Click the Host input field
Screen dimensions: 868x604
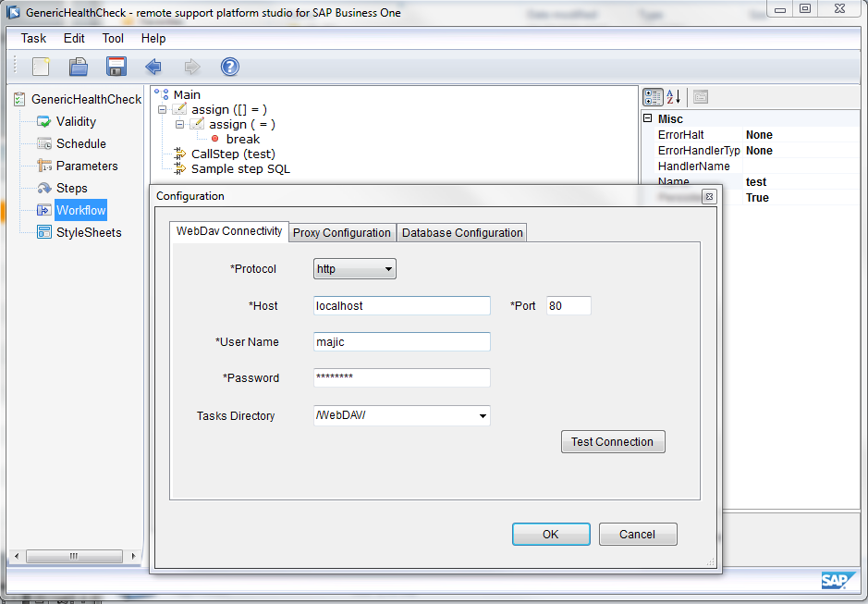(x=402, y=306)
